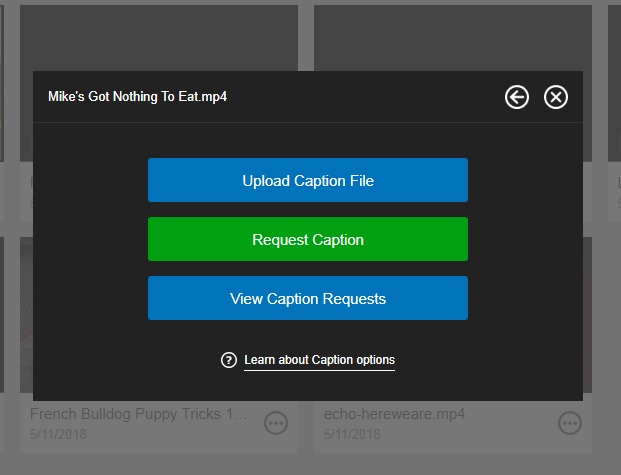Click the top-right video thumbnail above dialog
The image size is (621, 475).
coord(452,38)
